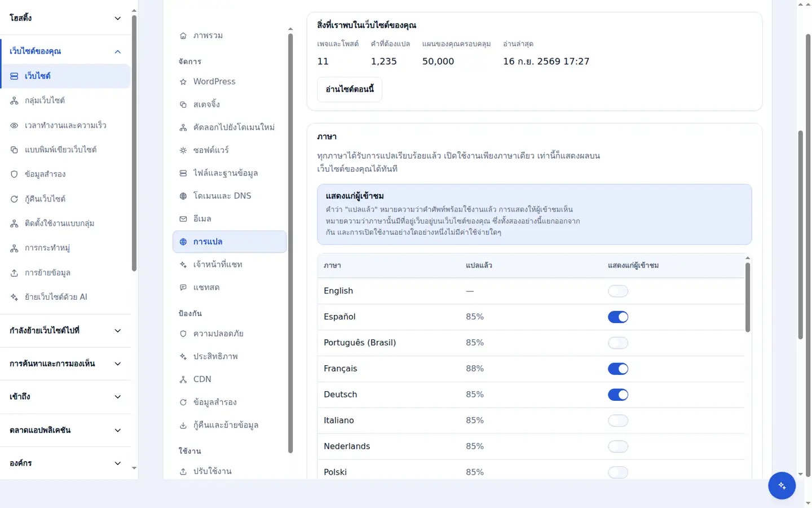This screenshot has height=508, width=812.
Task: Click the shield icon for ข้อมูลสำรอง in left sidebar
Action: [14, 174]
